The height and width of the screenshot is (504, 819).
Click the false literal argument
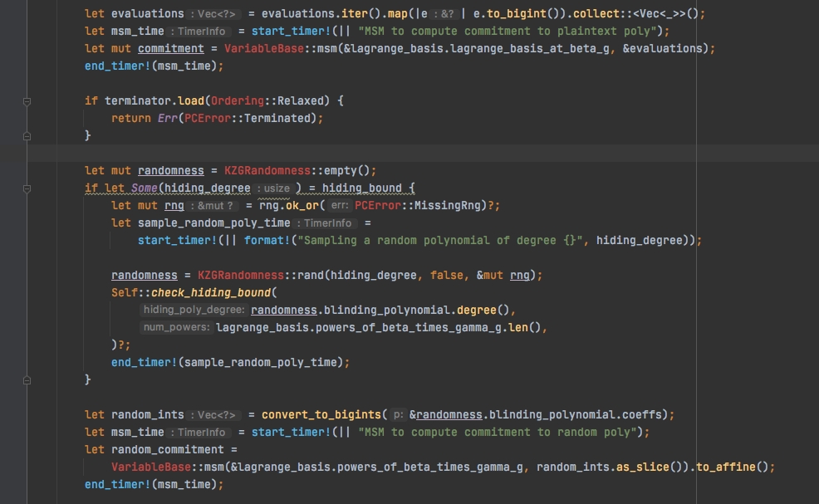(447, 275)
